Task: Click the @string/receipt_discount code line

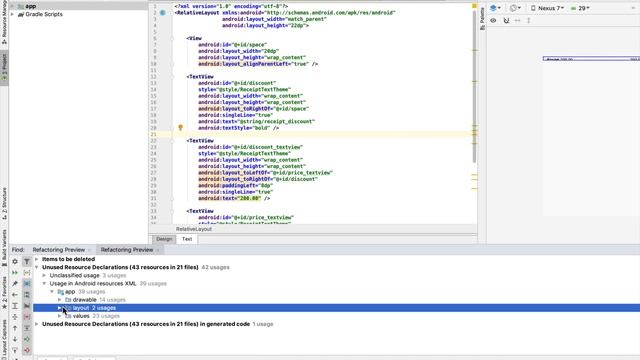Action: pyautogui.click(x=257, y=122)
